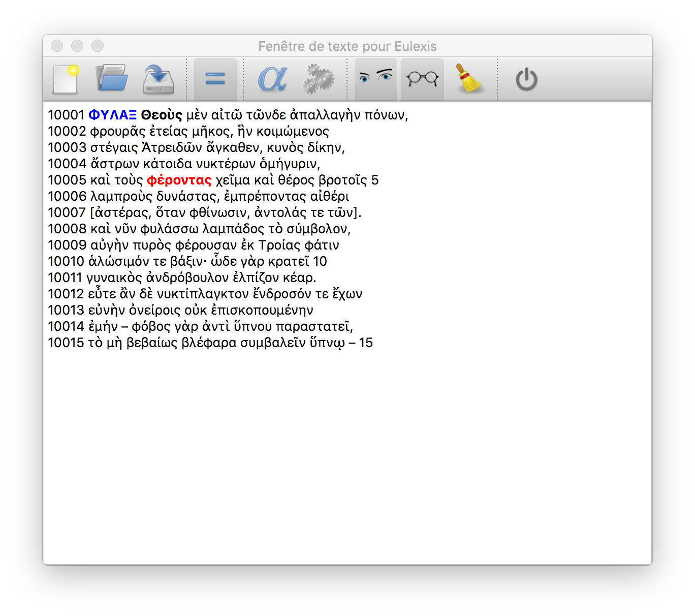The image size is (695, 616).
Task: Click the new blank document icon
Action: 66,79
